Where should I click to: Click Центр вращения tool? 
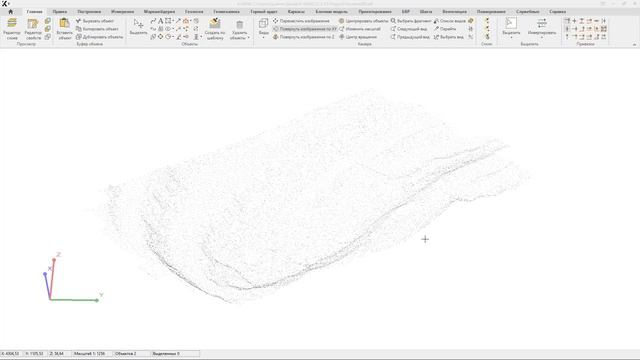358,37
